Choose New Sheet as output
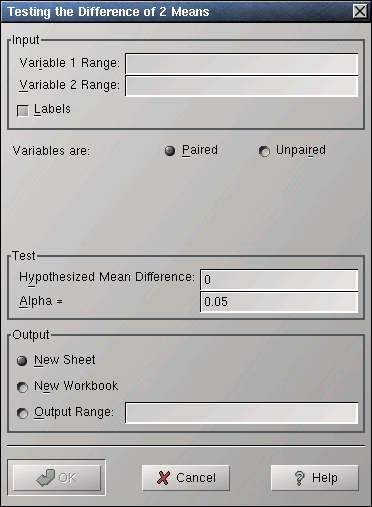Image resolution: width=372 pixels, height=507 pixels. [x=22, y=361]
